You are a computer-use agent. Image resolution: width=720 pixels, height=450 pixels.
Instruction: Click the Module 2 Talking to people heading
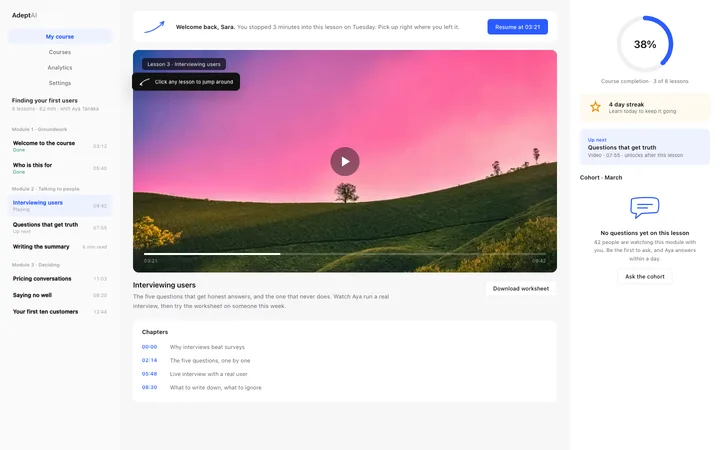45,189
